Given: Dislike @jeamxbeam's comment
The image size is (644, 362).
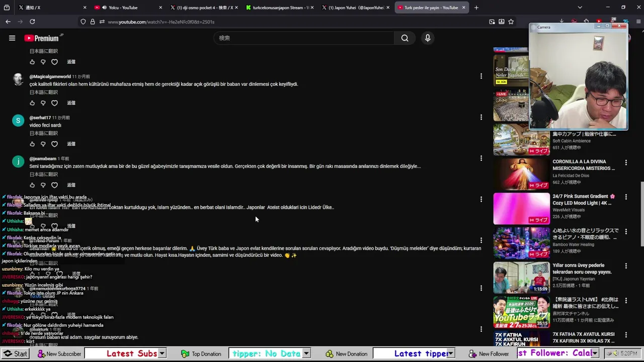Looking at the screenshot, I should pos(43,185).
